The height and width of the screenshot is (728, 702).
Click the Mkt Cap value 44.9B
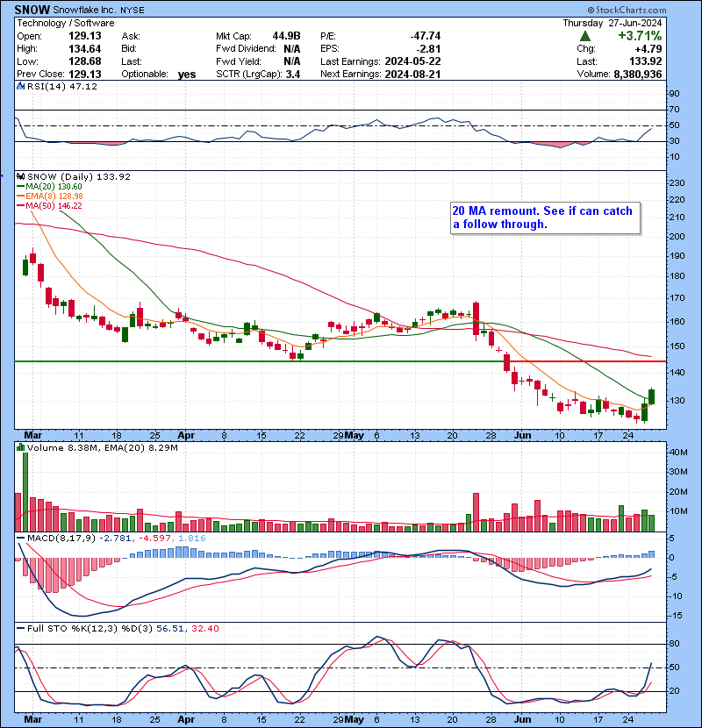286,36
